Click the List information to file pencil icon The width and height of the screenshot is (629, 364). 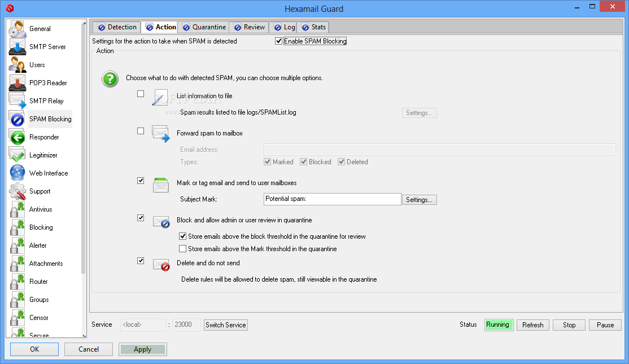click(160, 98)
